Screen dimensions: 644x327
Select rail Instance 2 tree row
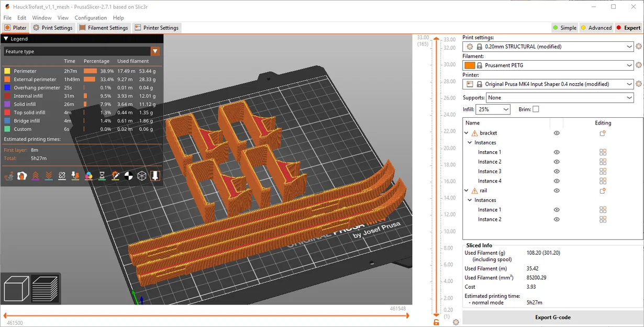pos(552,219)
